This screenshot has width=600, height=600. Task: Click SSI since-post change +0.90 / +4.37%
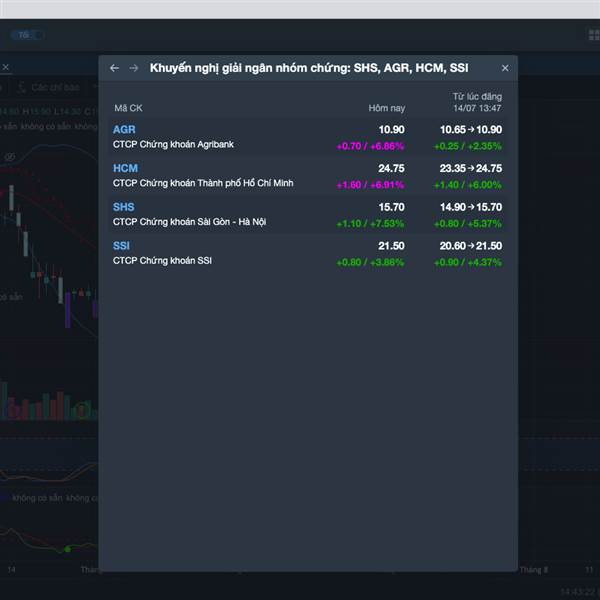[x=468, y=262]
